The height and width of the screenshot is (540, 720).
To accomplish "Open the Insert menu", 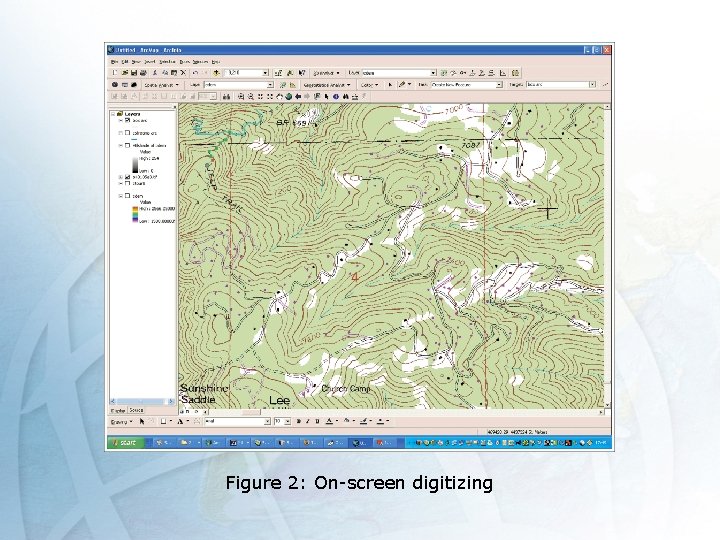I will (150, 62).
